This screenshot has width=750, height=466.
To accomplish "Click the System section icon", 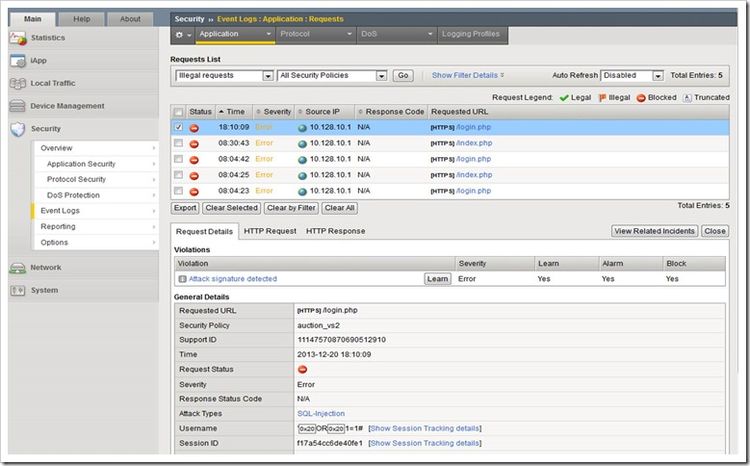I will pyautogui.click(x=17, y=290).
